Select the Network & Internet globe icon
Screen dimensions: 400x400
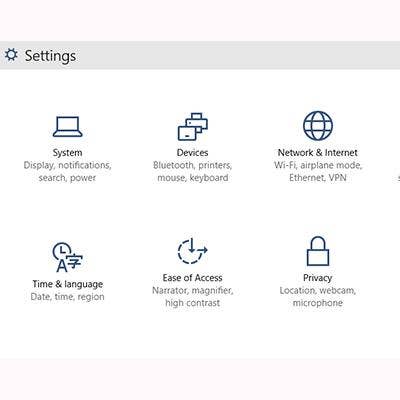pyautogui.click(x=318, y=126)
